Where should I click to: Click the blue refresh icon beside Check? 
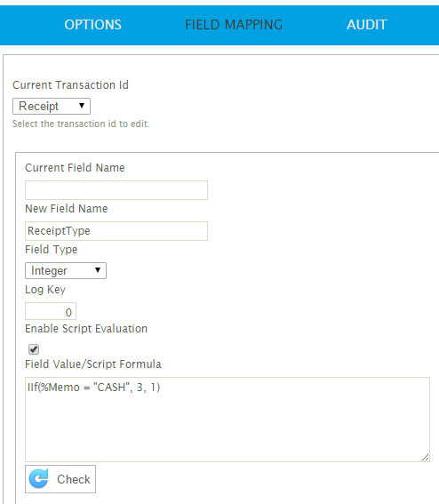[39, 478]
